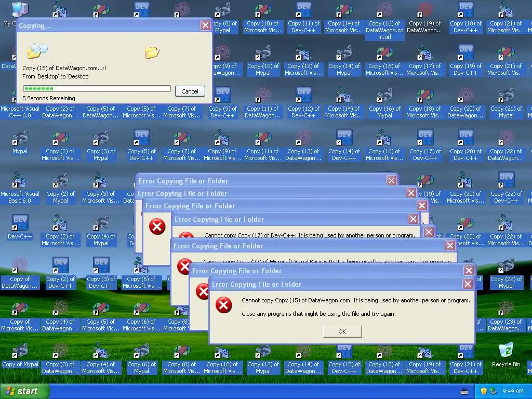Click the red error icon in front dialog

coord(223,304)
